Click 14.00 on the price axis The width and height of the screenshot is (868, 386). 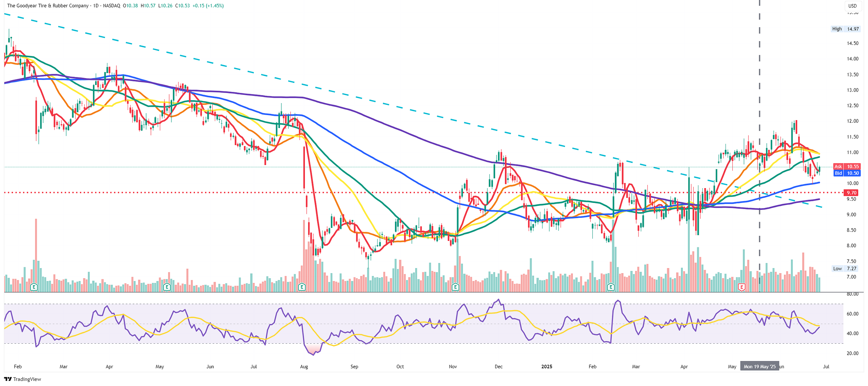tap(852, 59)
